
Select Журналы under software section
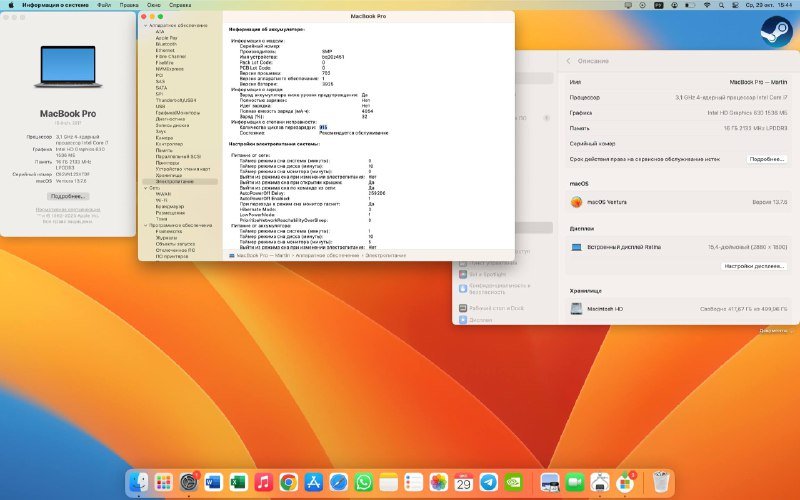[166, 238]
